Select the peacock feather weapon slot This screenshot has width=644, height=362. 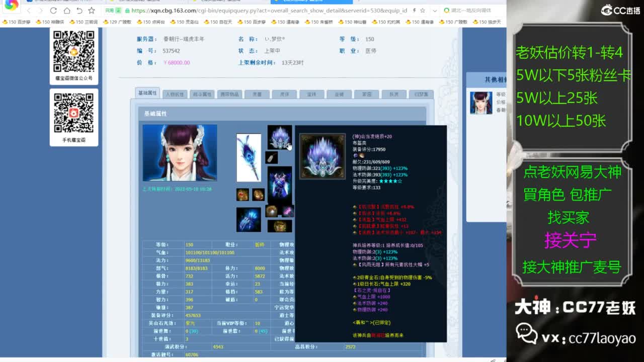pos(249,157)
